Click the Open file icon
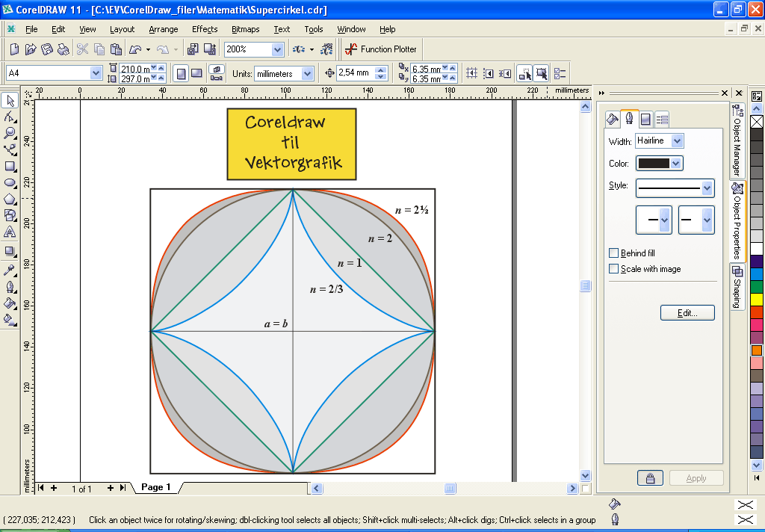Image resolution: width=765 pixels, height=532 pixels. tap(31, 49)
